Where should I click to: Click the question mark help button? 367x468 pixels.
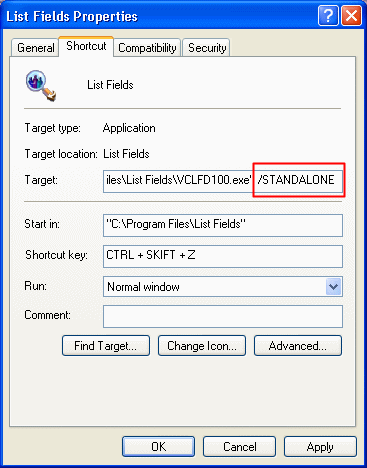328,16
